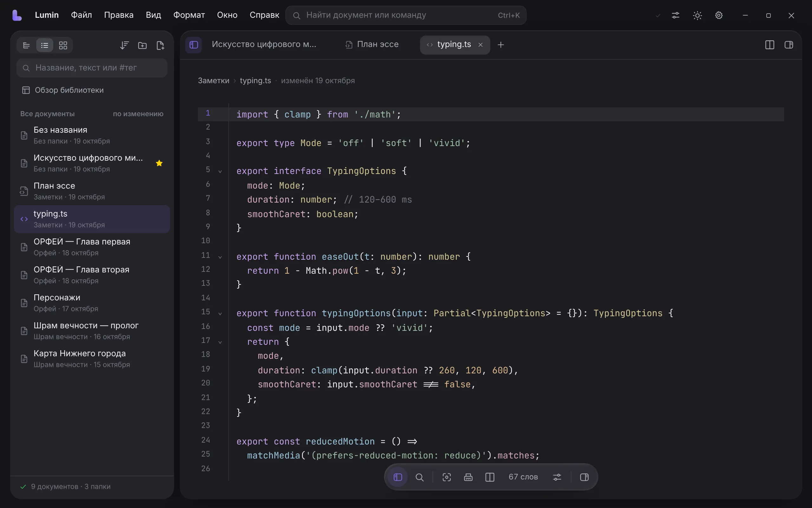Screen dimensions: 812x508
Task: Collapse typingOptions function at line 15
Action: click(x=220, y=313)
